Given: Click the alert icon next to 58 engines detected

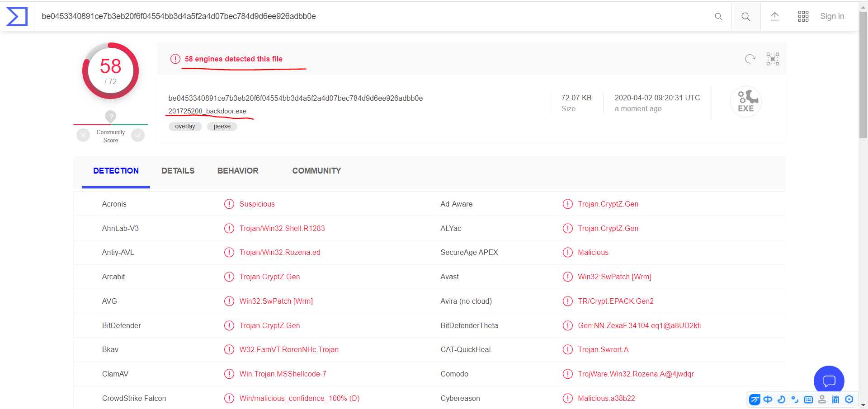Looking at the screenshot, I should tap(175, 59).
